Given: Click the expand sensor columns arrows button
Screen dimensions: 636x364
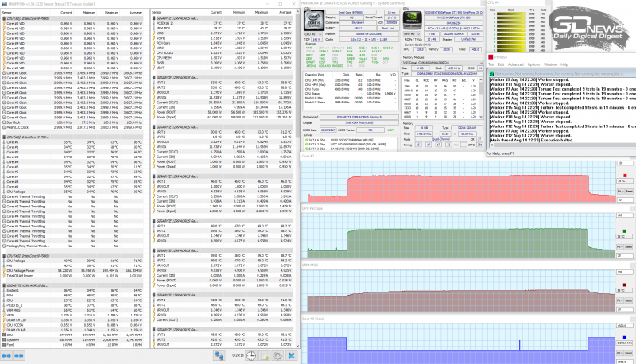Looking at the screenshot, I should [x=6, y=356].
